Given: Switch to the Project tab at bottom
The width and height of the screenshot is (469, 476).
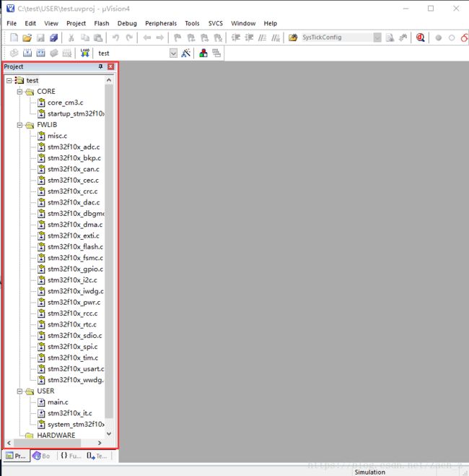Looking at the screenshot, I should tap(16, 456).
